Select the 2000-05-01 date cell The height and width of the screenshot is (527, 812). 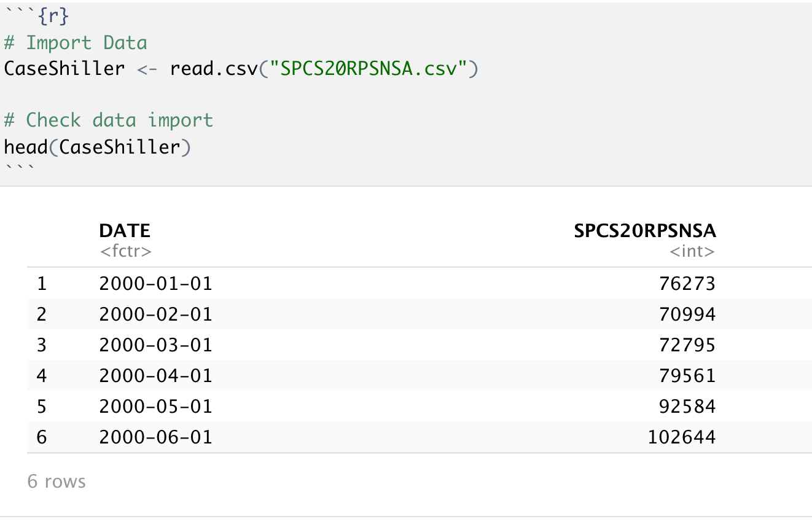pyautogui.click(x=155, y=406)
